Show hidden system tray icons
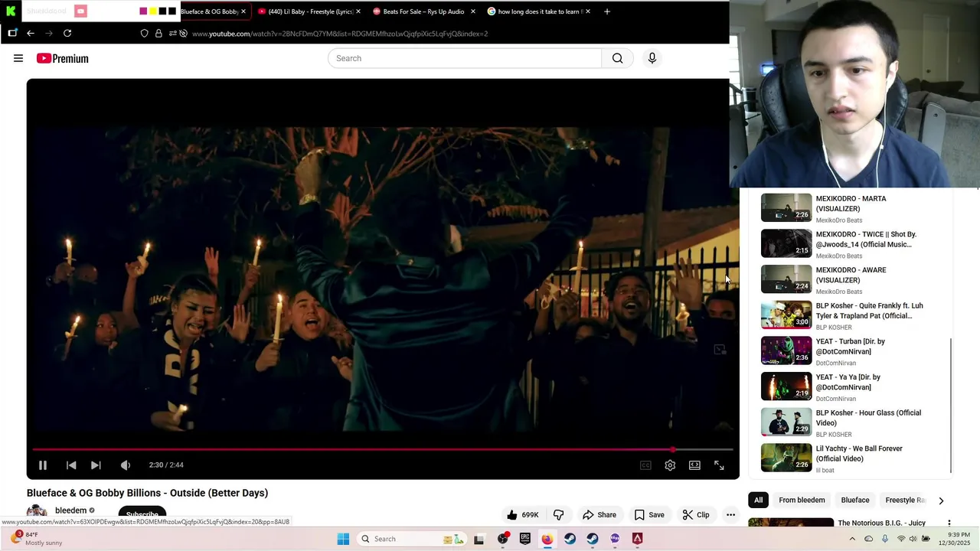Viewport: 980px width, 551px height. 852,539
